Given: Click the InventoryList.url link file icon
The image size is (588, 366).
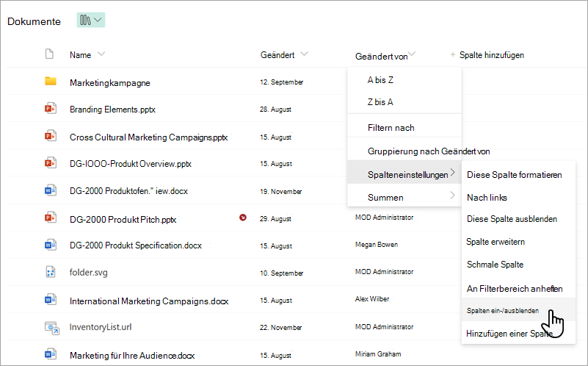Looking at the screenshot, I should [51, 328].
